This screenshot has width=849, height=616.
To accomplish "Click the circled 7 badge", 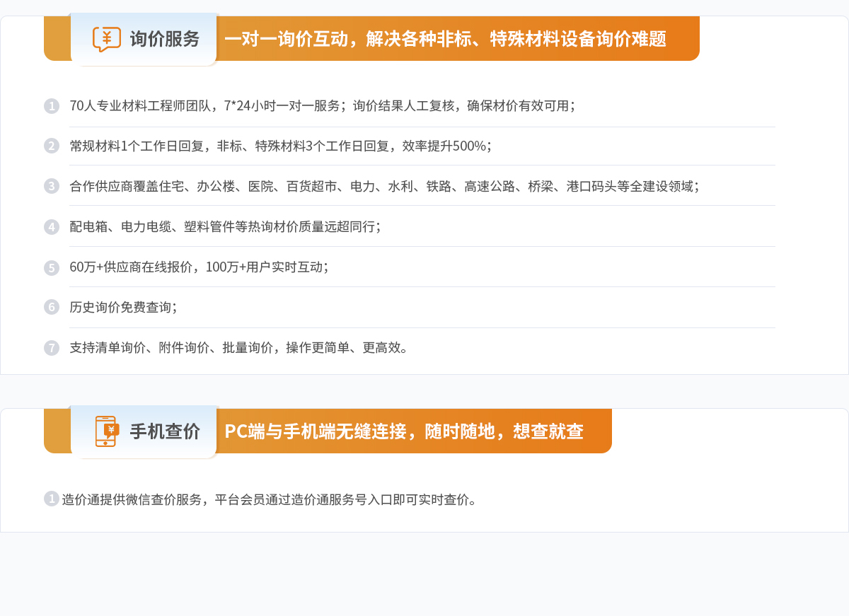I will point(51,347).
